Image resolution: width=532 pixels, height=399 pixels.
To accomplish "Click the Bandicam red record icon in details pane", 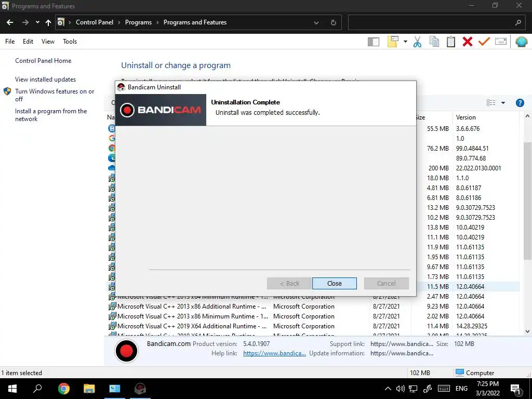I will coord(126,351).
